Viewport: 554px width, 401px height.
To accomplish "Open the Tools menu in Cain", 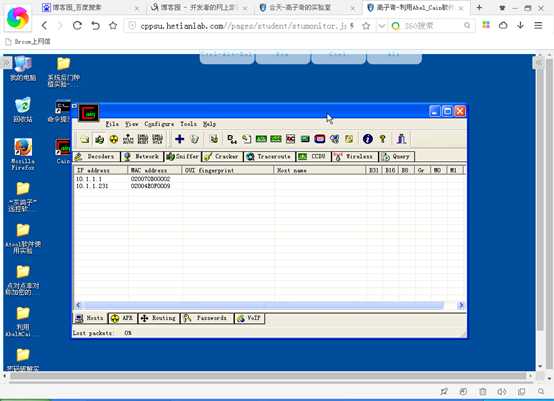I will click(x=188, y=124).
